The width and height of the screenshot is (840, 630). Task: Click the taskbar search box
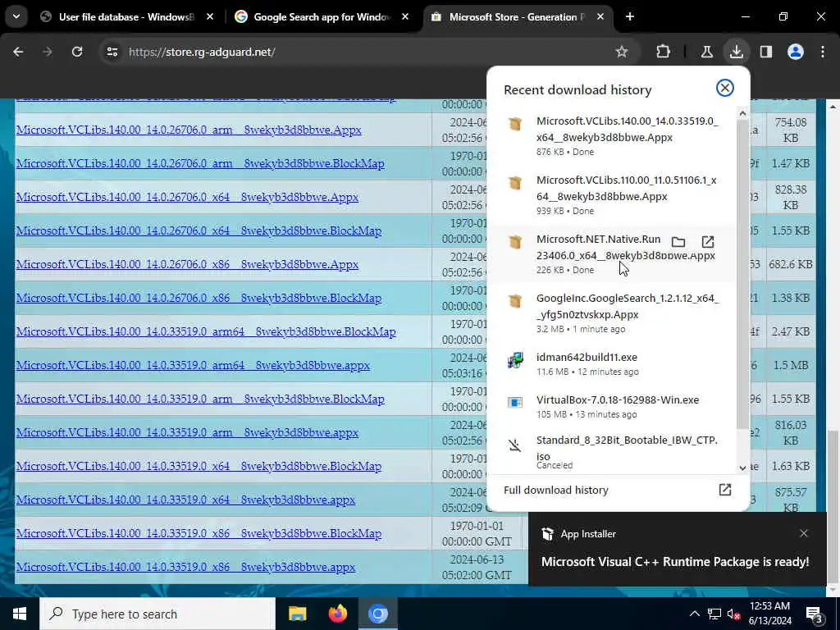[157, 614]
